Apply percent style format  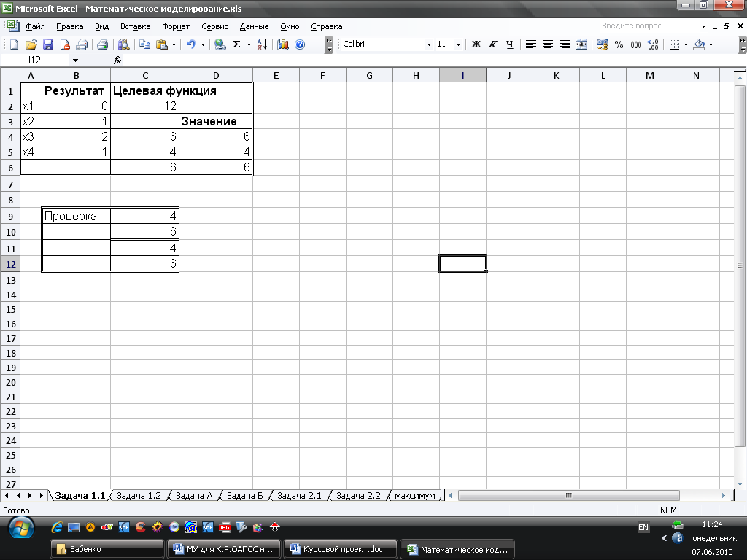click(619, 44)
